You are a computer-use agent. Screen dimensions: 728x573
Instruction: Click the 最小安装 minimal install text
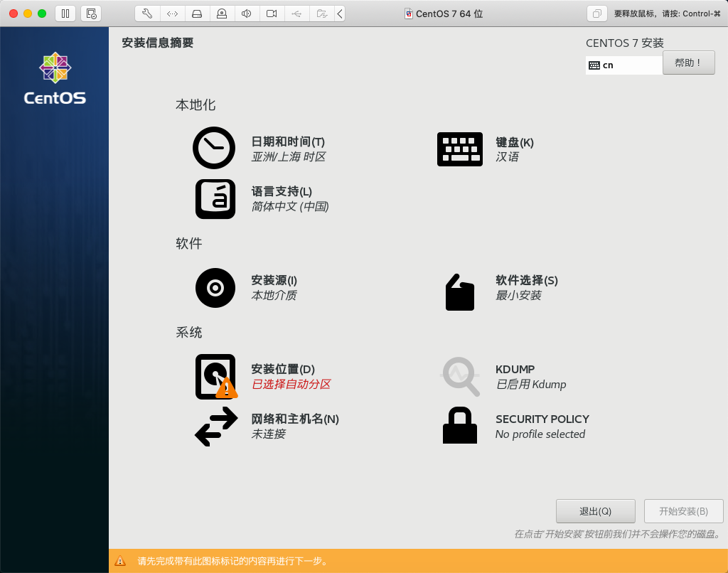point(518,295)
